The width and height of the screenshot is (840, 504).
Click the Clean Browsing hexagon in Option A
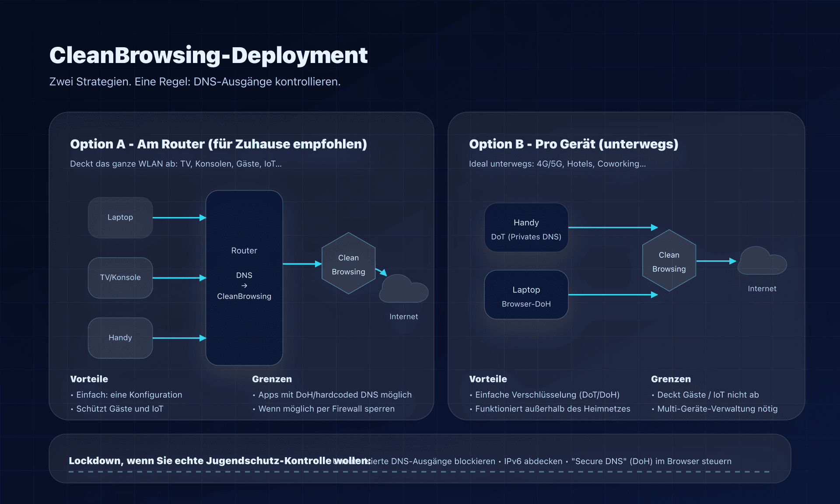[348, 264]
